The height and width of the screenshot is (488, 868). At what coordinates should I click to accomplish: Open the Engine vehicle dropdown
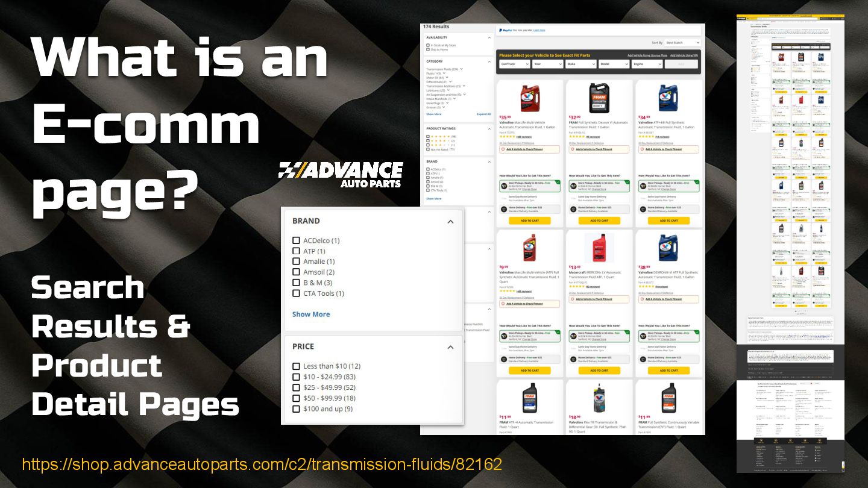pyautogui.click(x=647, y=64)
